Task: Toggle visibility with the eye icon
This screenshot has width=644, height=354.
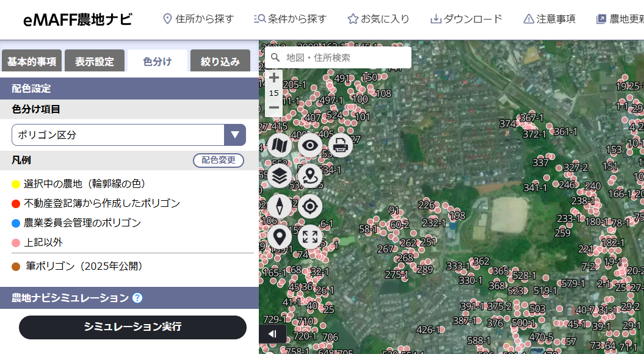Action: [x=310, y=145]
